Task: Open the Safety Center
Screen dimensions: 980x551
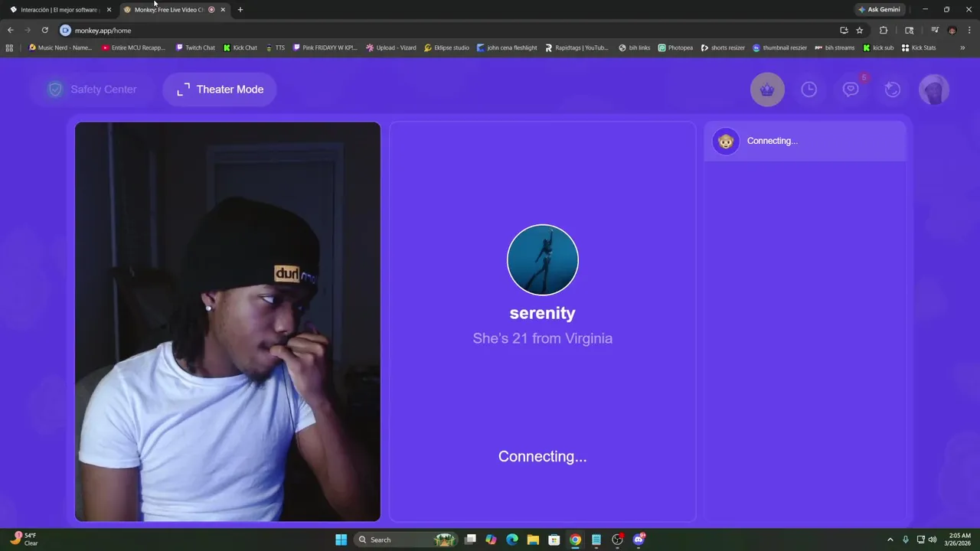Action: pos(91,90)
